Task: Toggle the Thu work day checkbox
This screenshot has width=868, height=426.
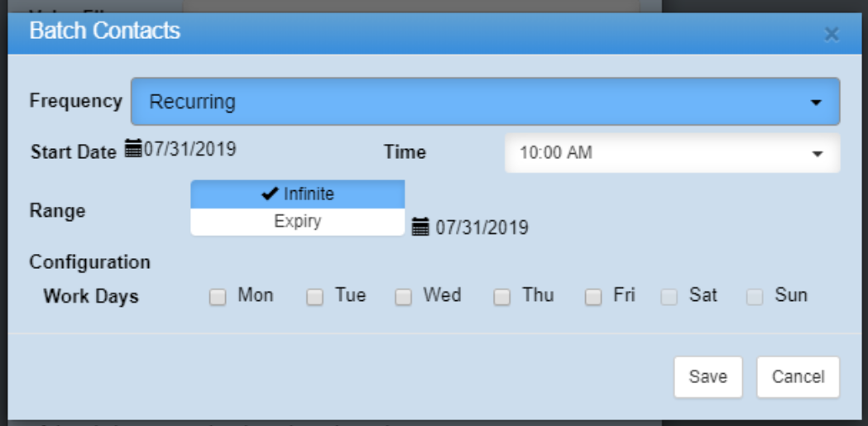Action: (x=501, y=298)
